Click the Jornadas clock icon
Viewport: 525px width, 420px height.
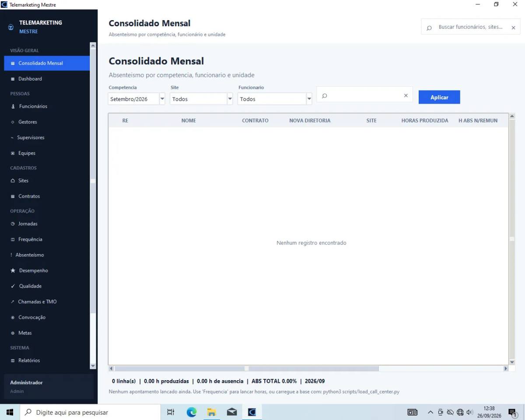(13, 224)
